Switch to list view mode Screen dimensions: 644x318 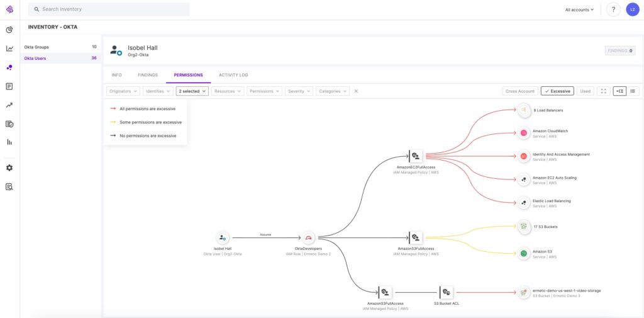[633, 91]
